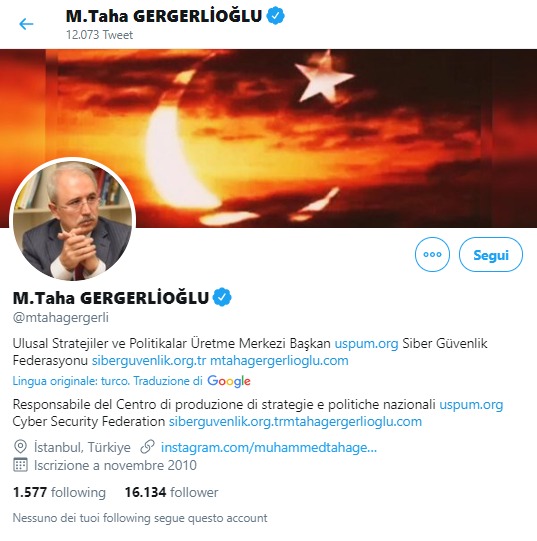Click the uspum.org link in the translated bio

tap(471, 404)
